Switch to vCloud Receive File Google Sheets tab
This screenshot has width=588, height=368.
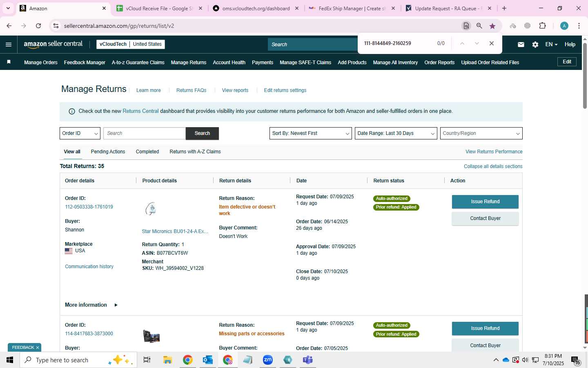tap(159, 8)
